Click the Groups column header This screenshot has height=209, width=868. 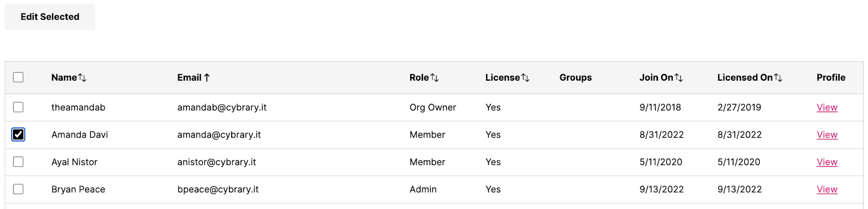click(576, 77)
